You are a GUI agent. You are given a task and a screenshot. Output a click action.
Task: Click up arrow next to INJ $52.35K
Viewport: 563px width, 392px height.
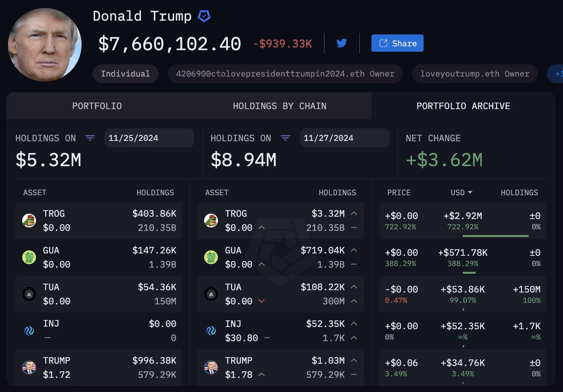click(354, 323)
